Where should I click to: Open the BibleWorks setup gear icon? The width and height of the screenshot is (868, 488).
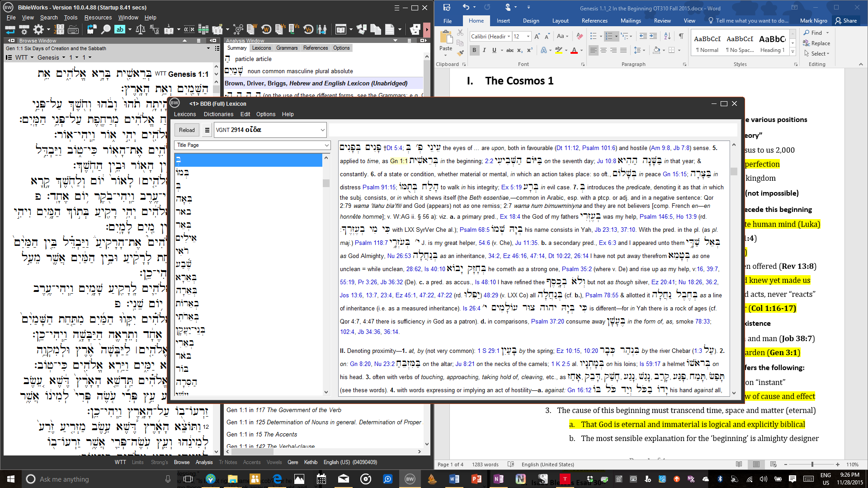click(38, 30)
